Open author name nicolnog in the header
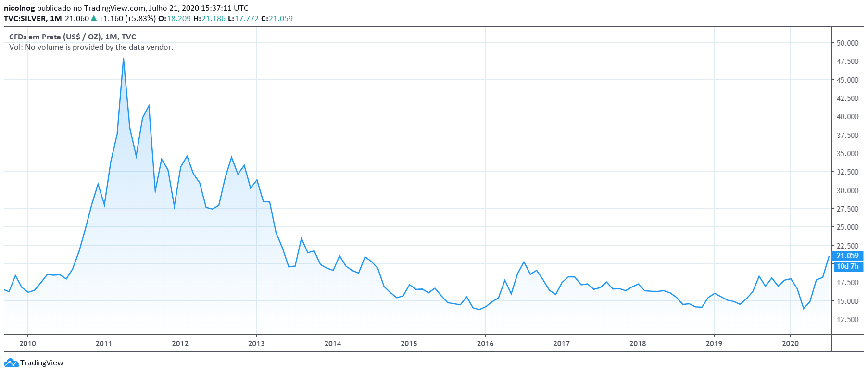Image resolution: width=868 pixels, height=374 pixels. (x=19, y=8)
